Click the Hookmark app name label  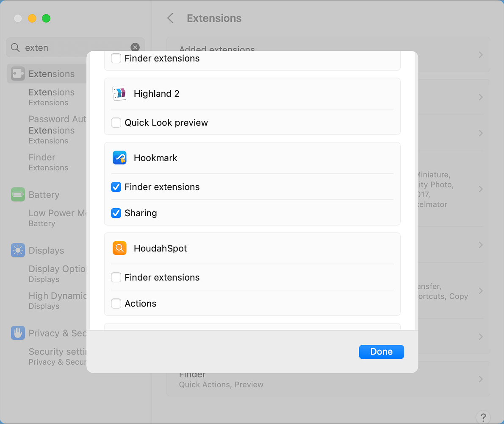(x=155, y=158)
